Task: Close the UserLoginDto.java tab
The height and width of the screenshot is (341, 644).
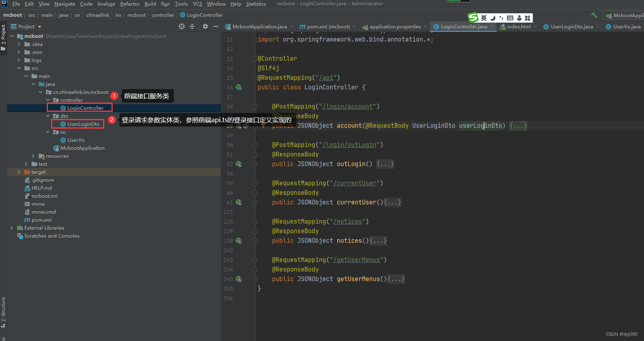Action: [598, 27]
